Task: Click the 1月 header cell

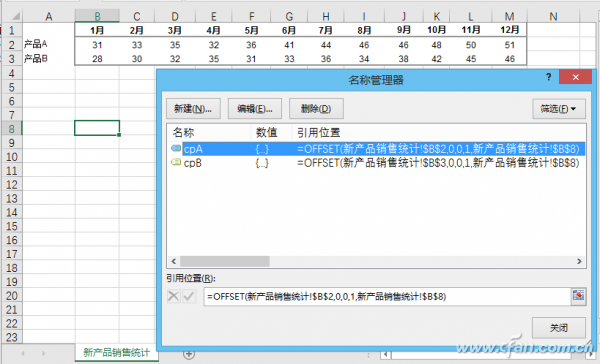Action: point(97,30)
